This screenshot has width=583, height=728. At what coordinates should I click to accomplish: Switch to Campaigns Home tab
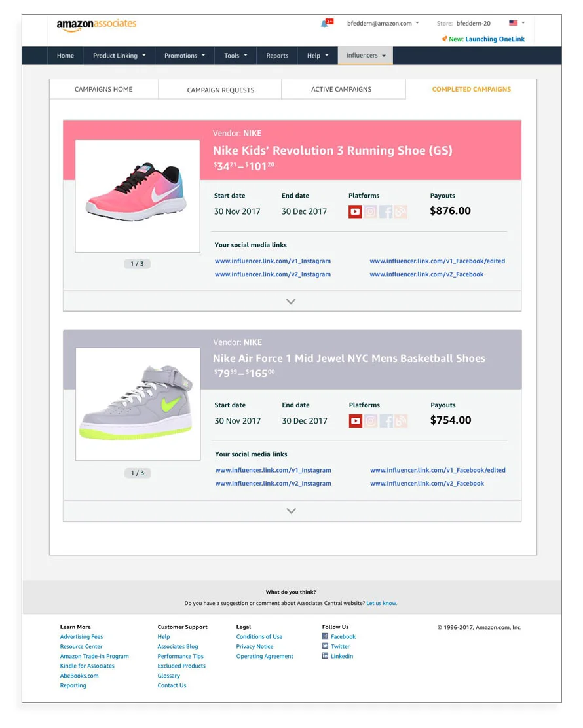click(x=103, y=89)
